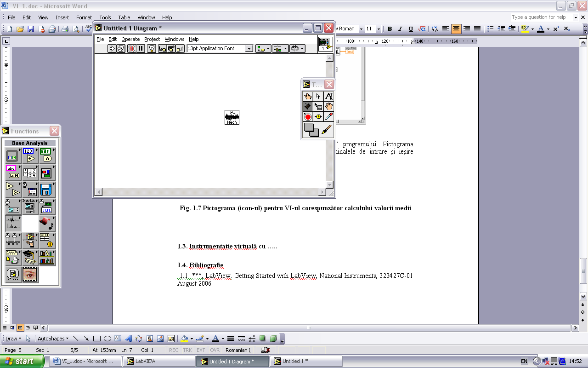588x368 pixels.
Task: Select the Coloring brush tool
Action: point(327,130)
